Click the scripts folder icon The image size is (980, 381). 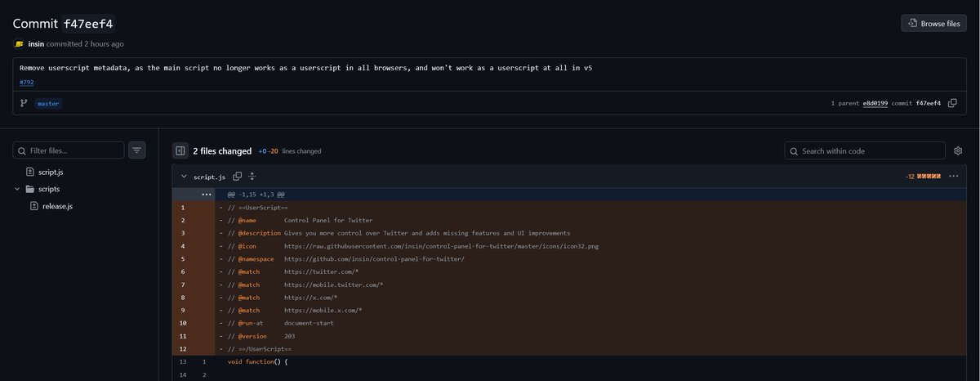tap(30, 189)
